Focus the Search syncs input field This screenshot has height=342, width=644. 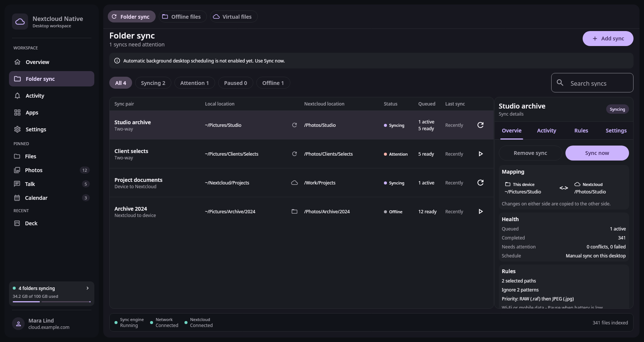click(592, 83)
